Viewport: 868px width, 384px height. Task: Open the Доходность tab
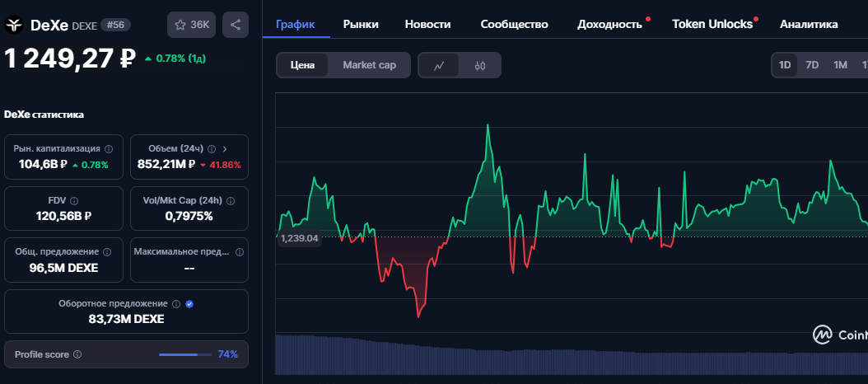coord(609,25)
